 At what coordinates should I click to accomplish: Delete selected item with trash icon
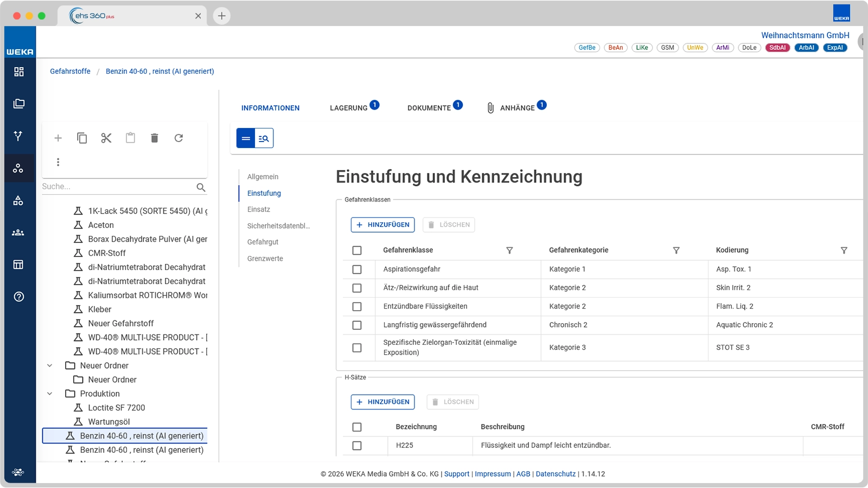(155, 138)
